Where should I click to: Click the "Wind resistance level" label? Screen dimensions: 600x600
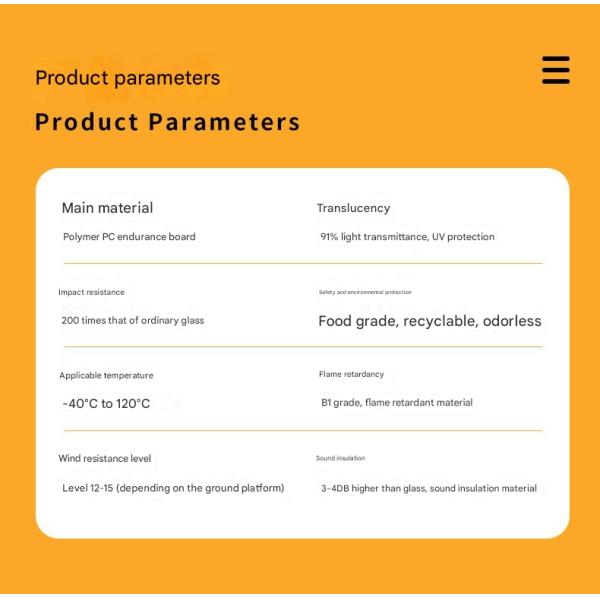[105, 458]
